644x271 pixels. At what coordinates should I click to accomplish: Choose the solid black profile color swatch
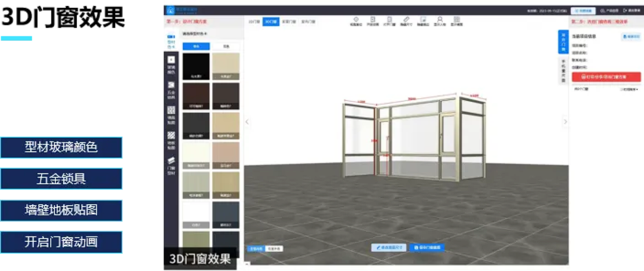tap(196, 66)
